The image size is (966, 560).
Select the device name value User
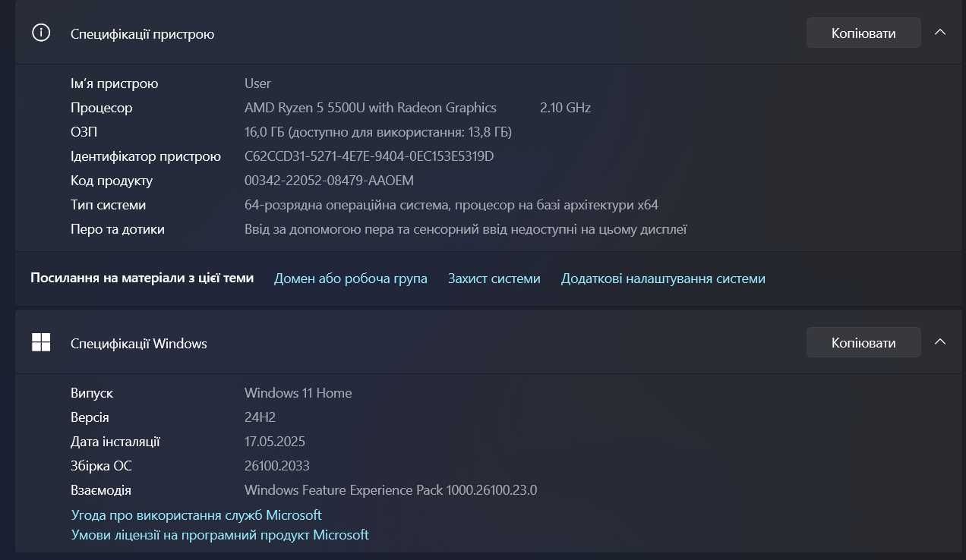pyautogui.click(x=257, y=83)
